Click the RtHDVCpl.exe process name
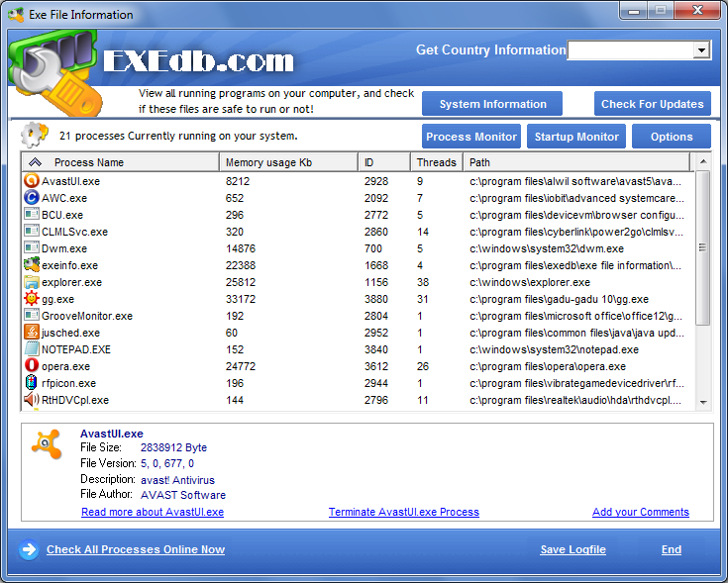728x583 pixels. pyautogui.click(x=74, y=400)
